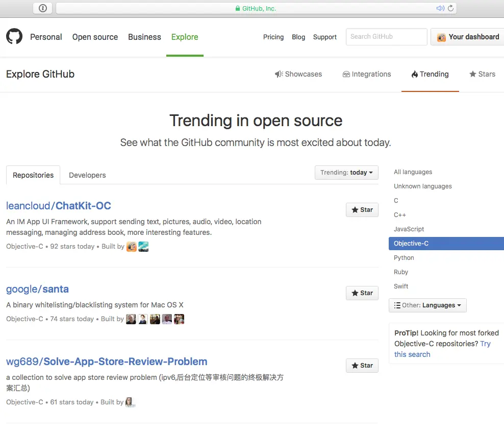Reload the page with the refresh icon
The image size is (504, 433).
point(450,8)
